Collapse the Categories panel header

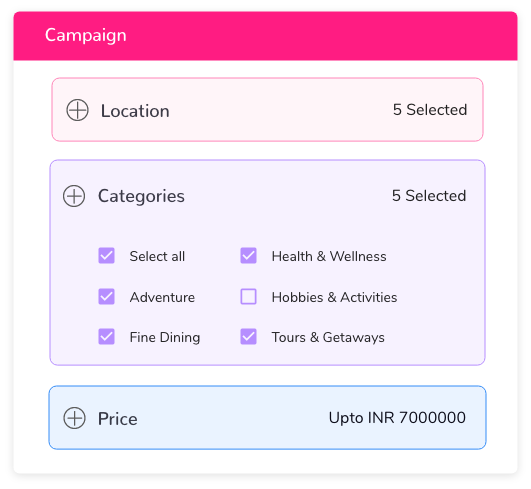pyautogui.click(x=267, y=196)
